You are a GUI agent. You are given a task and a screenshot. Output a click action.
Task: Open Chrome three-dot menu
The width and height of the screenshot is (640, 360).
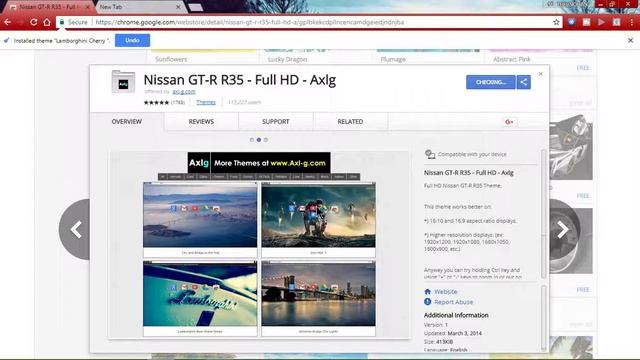tap(631, 22)
